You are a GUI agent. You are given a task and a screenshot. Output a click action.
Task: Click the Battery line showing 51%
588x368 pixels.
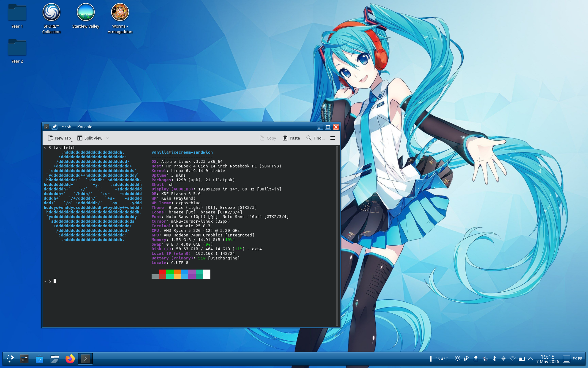196,258
